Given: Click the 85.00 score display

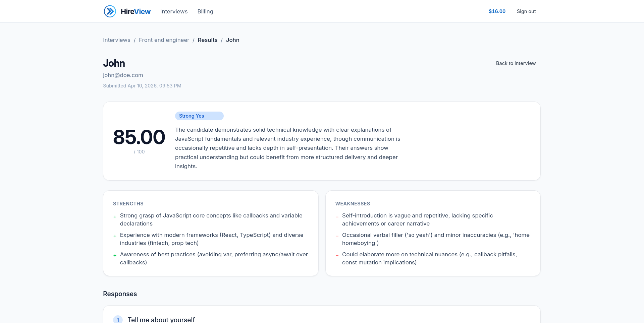Looking at the screenshot, I should [x=139, y=136].
